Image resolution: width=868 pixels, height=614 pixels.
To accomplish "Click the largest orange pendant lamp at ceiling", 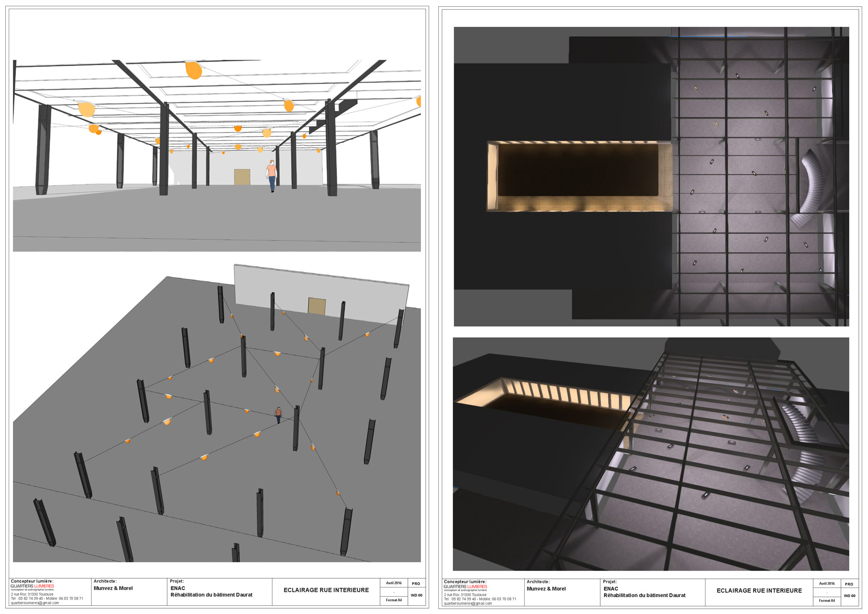I will point(193,69).
